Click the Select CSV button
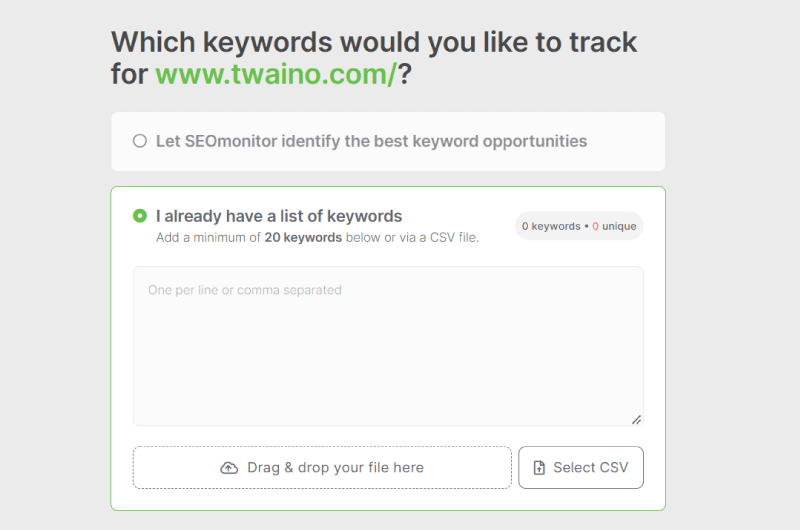The width and height of the screenshot is (800, 530). coord(581,468)
